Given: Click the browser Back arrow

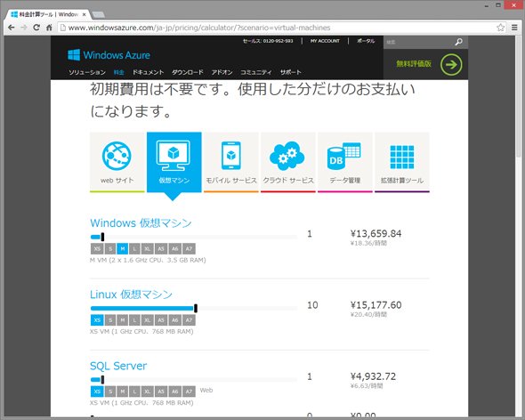Looking at the screenshot, I should coord(11,28).
